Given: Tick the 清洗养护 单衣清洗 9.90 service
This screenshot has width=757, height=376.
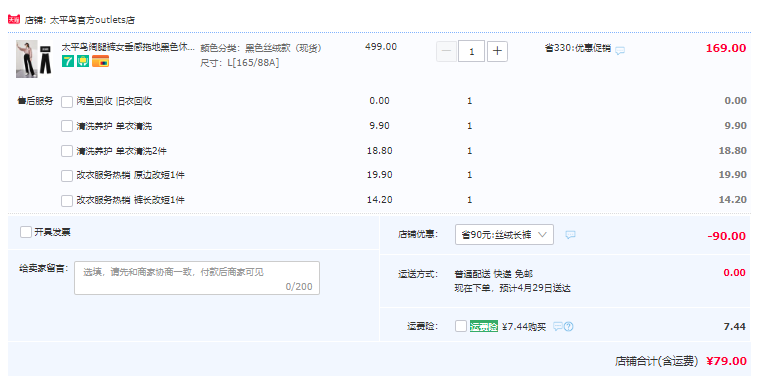Looking at the screenshot, I should (x=67, y=126).
